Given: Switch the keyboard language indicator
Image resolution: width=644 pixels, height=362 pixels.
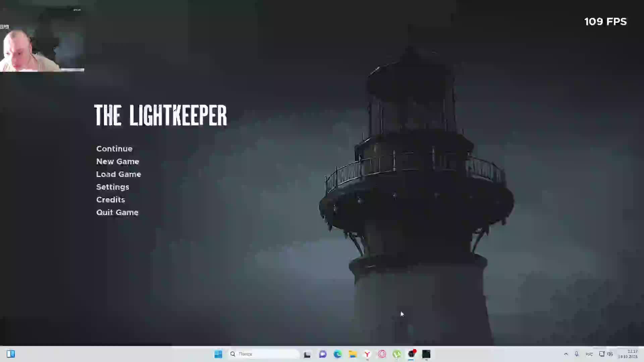Looking at the screenshot, I should click(589, 354).
